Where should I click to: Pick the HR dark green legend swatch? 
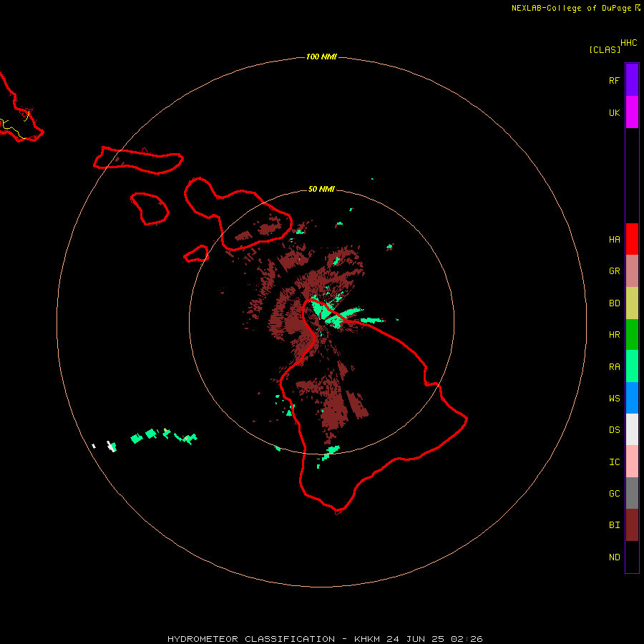(x=632, y=335)
